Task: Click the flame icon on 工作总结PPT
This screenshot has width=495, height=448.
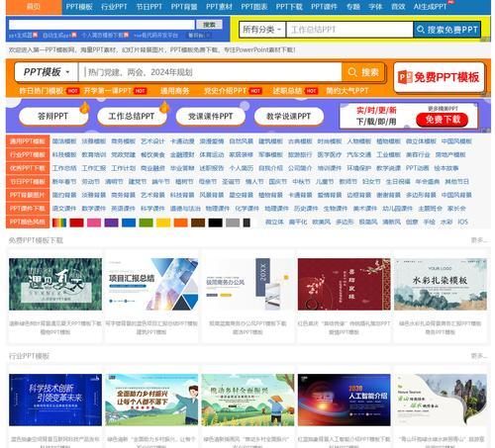Action: [x=164, y=107]
